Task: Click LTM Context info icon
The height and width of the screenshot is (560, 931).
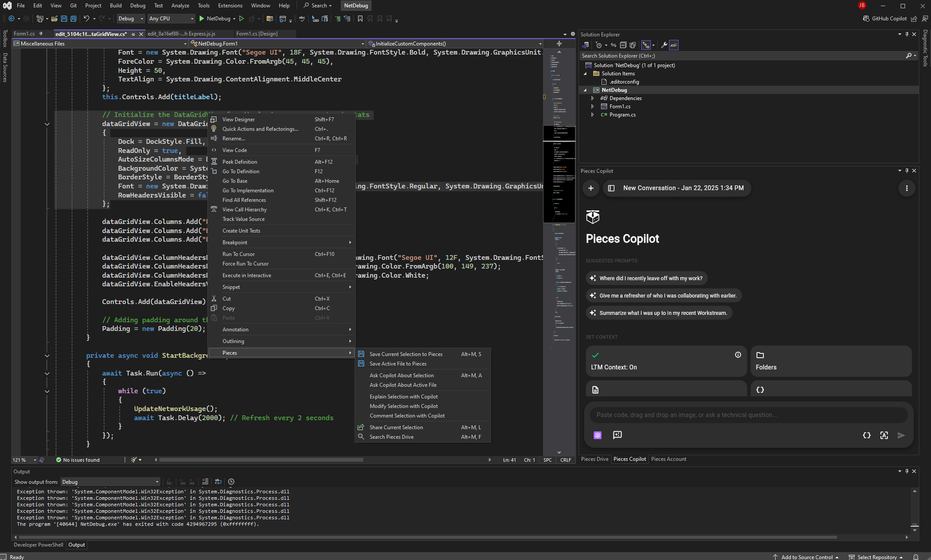Action: tap(738, 355)
